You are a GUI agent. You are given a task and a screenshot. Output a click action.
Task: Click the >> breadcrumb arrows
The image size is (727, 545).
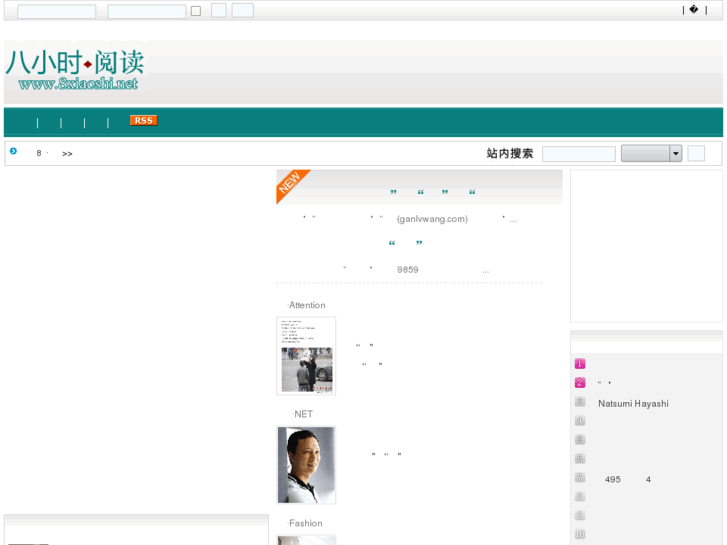click(x=67, y=154)
